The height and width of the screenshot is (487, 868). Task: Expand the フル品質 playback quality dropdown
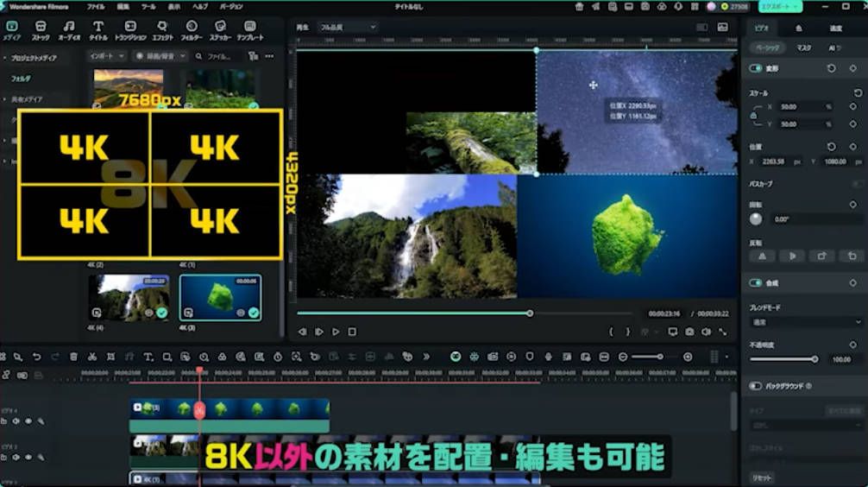347,27
